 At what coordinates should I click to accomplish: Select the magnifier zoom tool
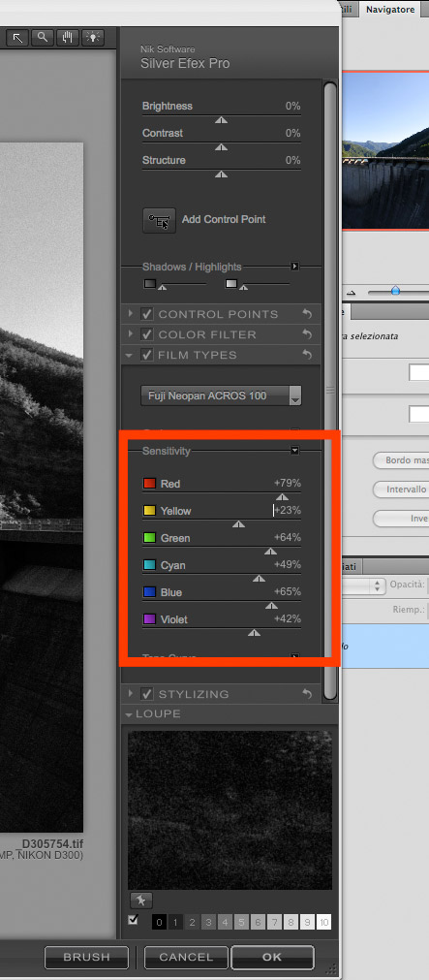click(x=43, y=38)
